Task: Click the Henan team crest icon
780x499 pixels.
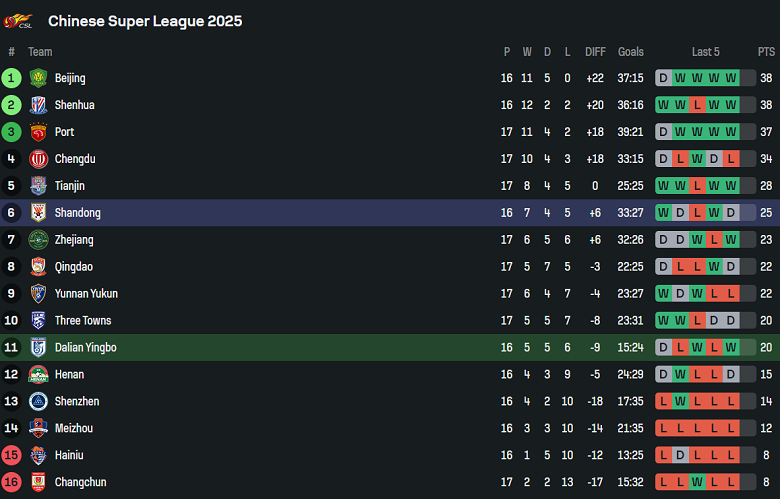Action: pyautogui.click(x=38, y=375)
